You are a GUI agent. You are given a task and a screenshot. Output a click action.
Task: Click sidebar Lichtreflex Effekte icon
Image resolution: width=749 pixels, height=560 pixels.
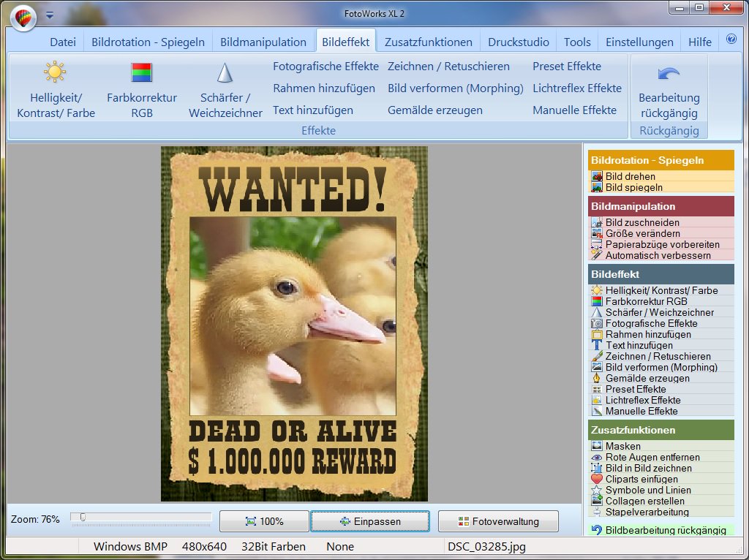point(597,400)
